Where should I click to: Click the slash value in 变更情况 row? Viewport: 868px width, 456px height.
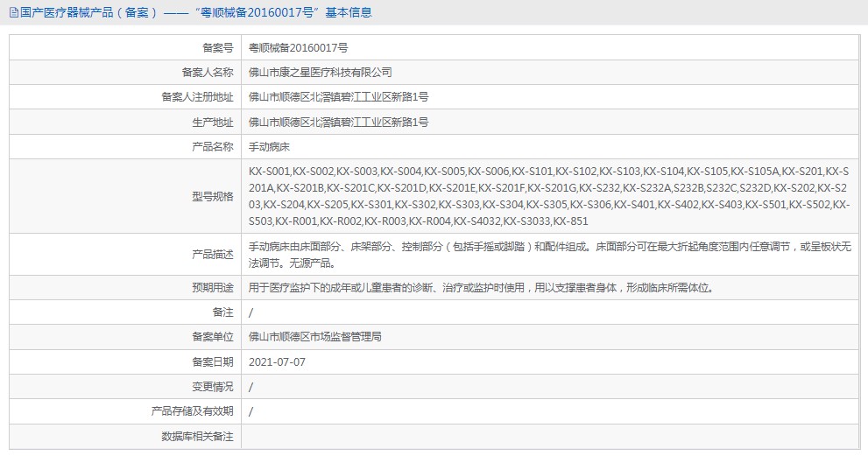point(251,387)
